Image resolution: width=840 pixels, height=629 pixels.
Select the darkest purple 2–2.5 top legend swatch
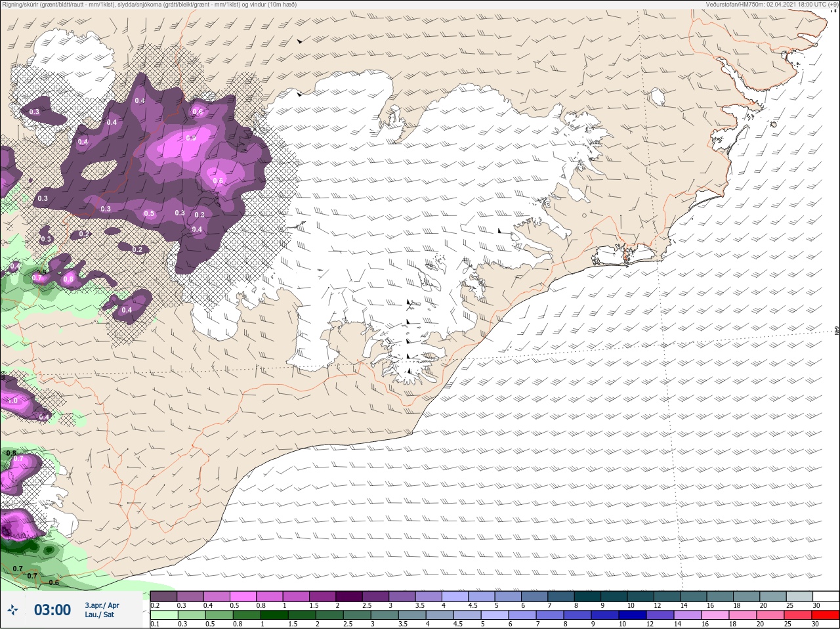[x=349, y=596]
